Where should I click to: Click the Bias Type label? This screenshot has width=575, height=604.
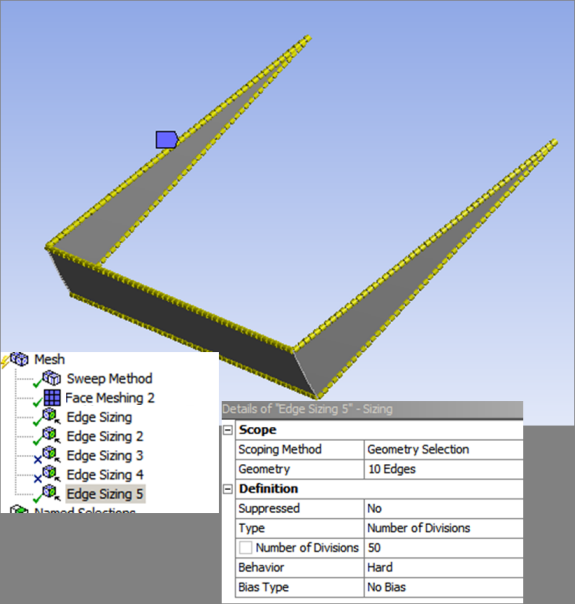pyautogui.click(x=263, y=587)
